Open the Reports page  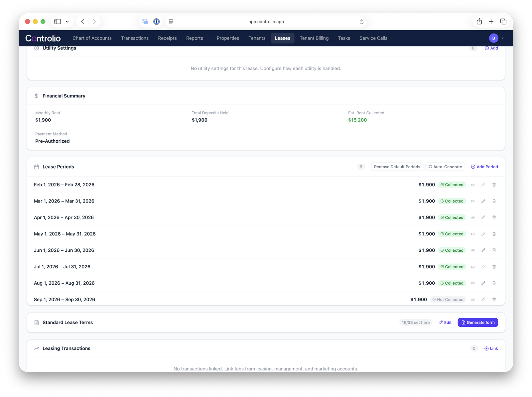pyautogui.click(x=195, y=38)
